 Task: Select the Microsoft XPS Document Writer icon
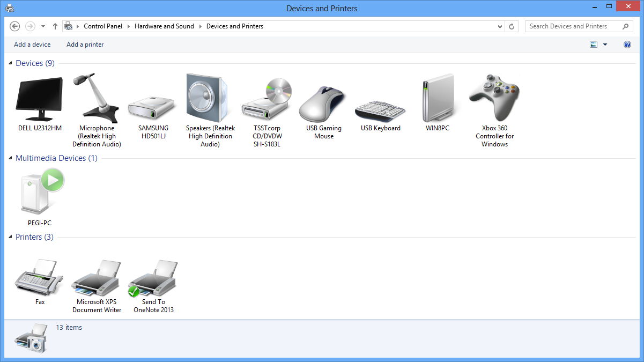pos(97,278)
